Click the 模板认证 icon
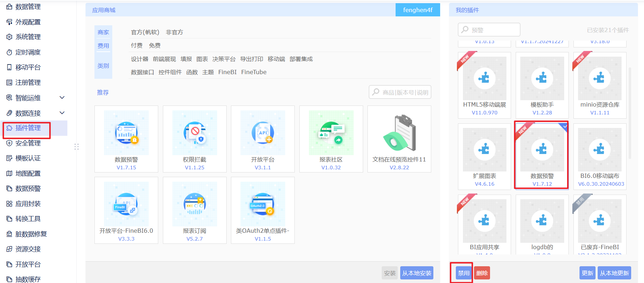Screen dimensions: 644x283 click(10, 158)
